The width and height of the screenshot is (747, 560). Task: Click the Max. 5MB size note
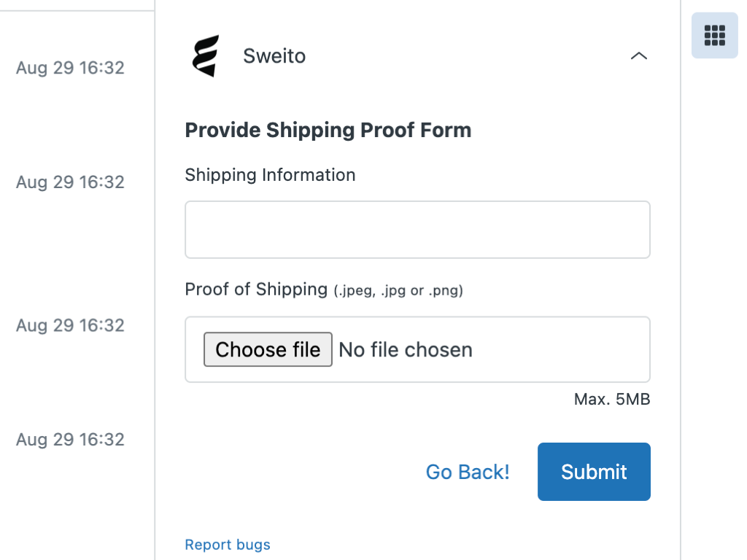(x=611, y=400)
